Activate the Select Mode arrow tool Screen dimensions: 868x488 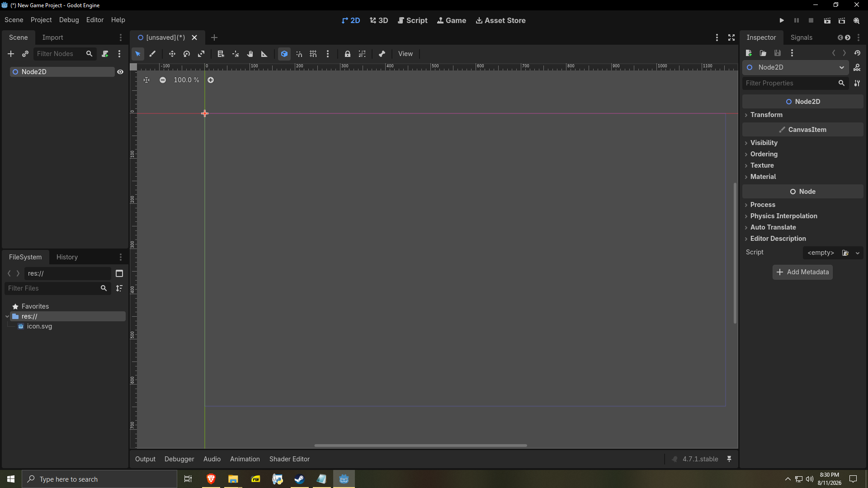[138, 54]
